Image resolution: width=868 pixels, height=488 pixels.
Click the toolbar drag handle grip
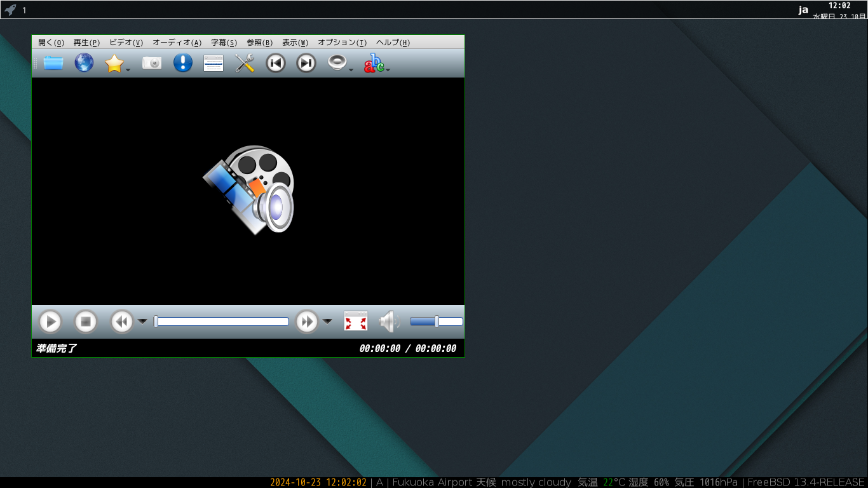[x=36, y=63]
